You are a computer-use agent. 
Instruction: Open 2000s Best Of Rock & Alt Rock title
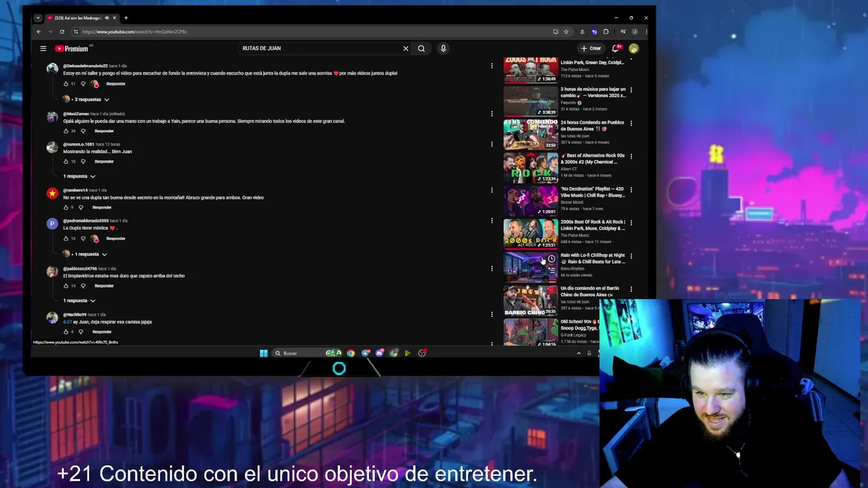pyautogui.click(x=593, y=225)
